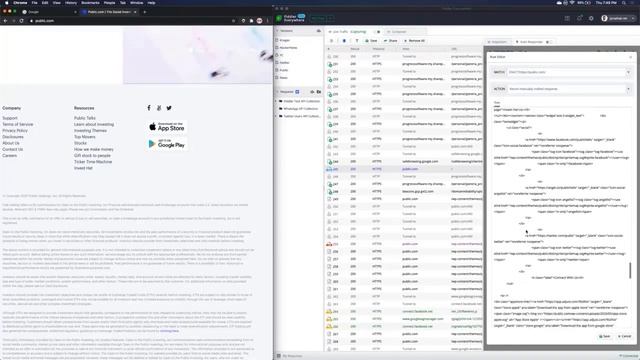Switch to Public.com tab in Chrome
Screen dimensions: 640x360
109,12
